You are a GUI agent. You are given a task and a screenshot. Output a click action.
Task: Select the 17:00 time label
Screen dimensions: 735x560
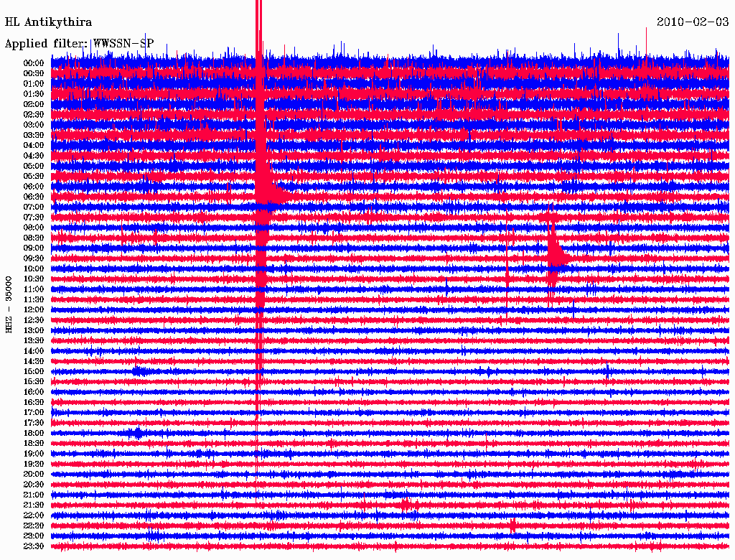pos(34,413)
